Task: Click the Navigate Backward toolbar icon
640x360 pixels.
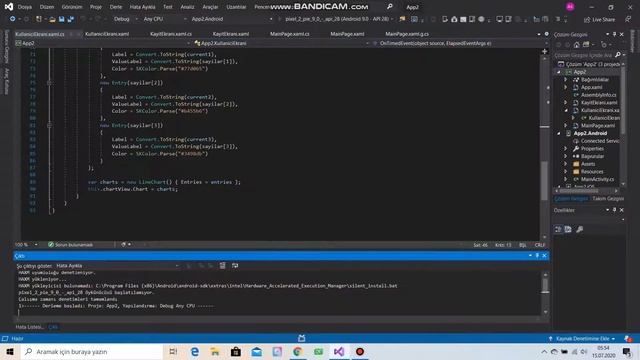Action: coord(13,19)
